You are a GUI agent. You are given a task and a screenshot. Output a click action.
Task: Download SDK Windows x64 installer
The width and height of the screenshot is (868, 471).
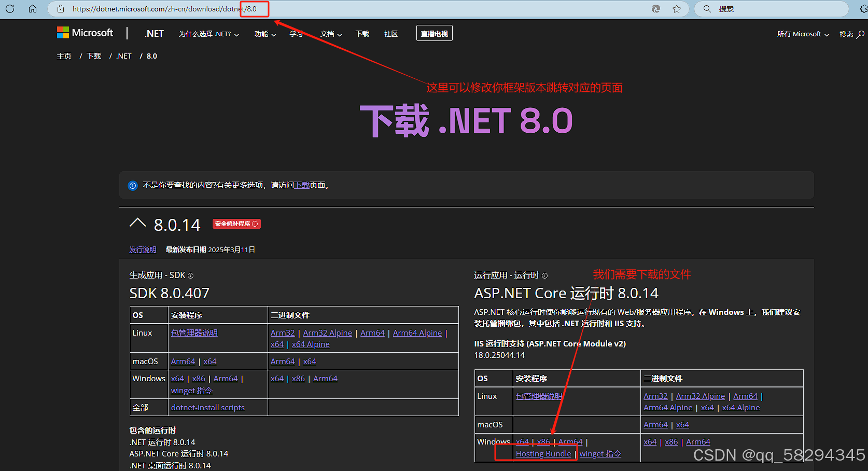(x=177, y=379)
